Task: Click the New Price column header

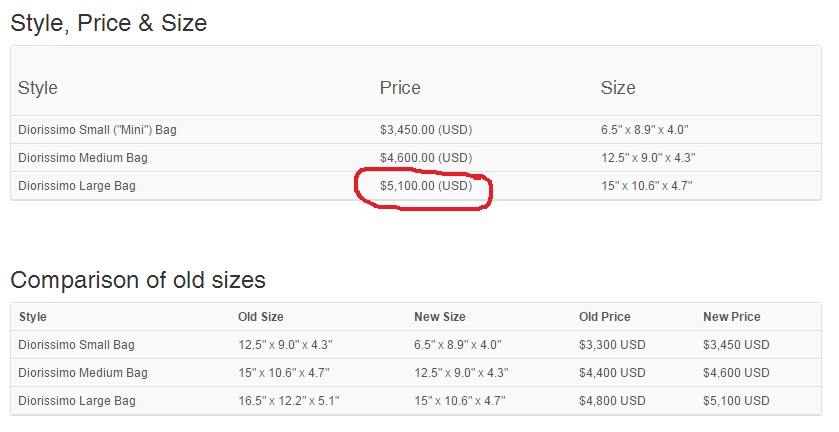Action: pos(732,317)
